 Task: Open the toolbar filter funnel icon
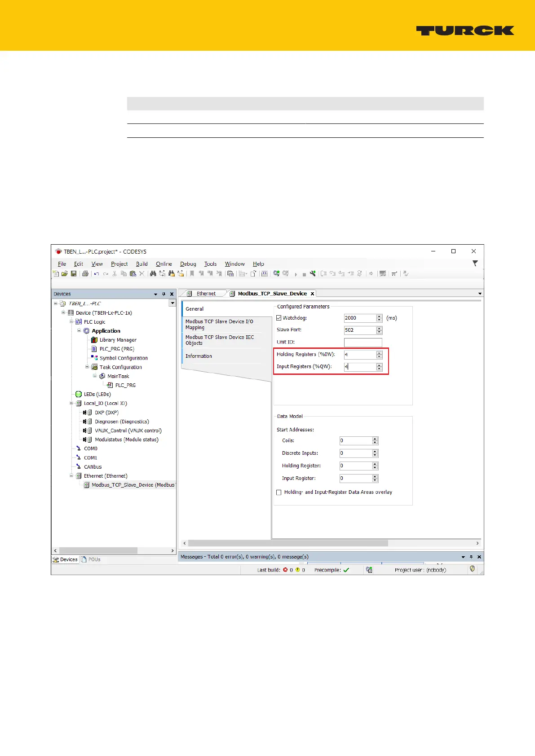pos(475,264)
